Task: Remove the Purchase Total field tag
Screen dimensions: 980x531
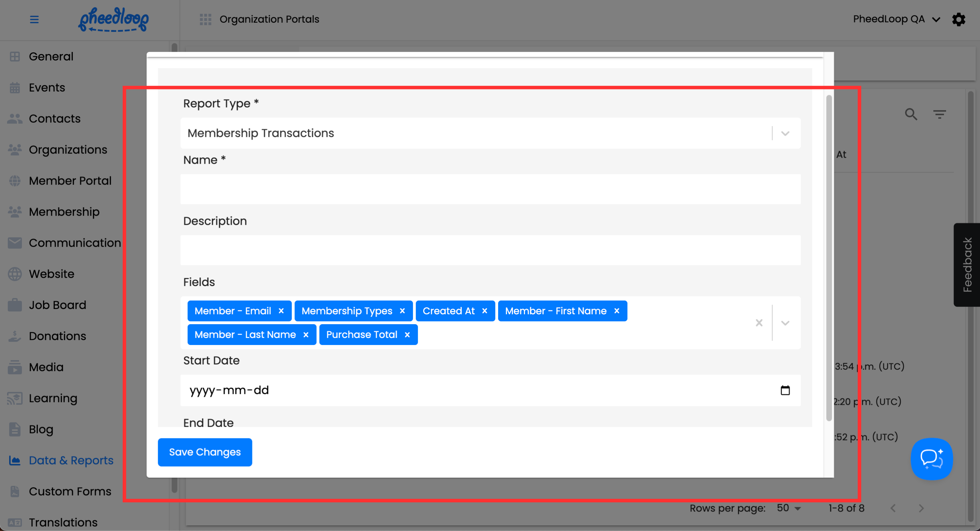Action: click(x=407, y=335)
